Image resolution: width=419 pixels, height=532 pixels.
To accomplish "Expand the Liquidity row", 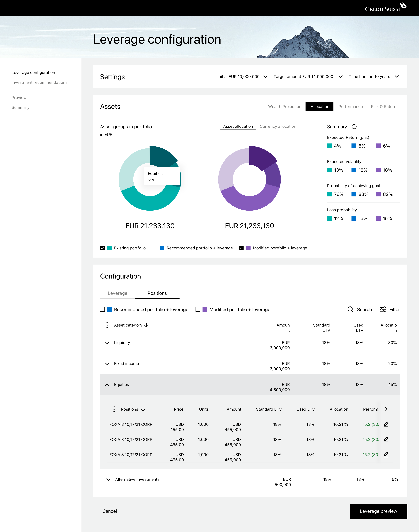I will [x=107, y=343].
